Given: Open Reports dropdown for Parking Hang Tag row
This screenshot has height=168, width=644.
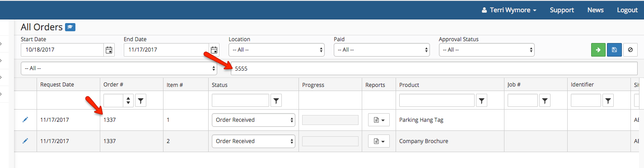Looking at the screenshot, I should (x=379, y=120).
